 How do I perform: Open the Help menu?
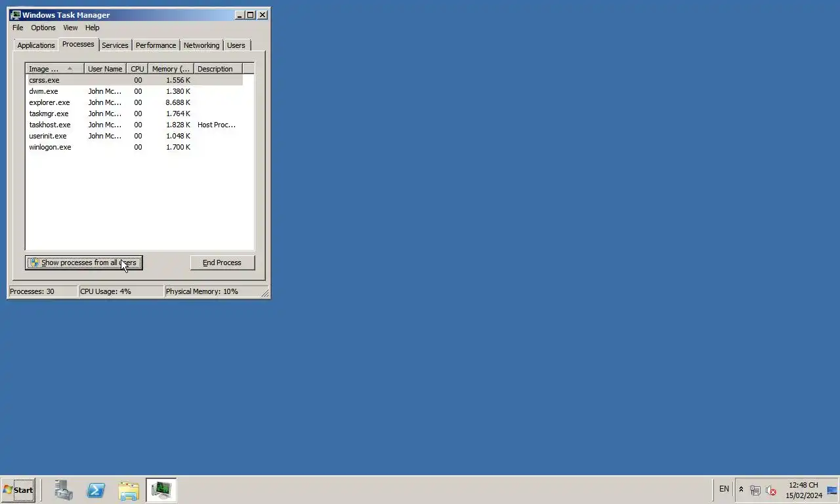click(93, 28)
